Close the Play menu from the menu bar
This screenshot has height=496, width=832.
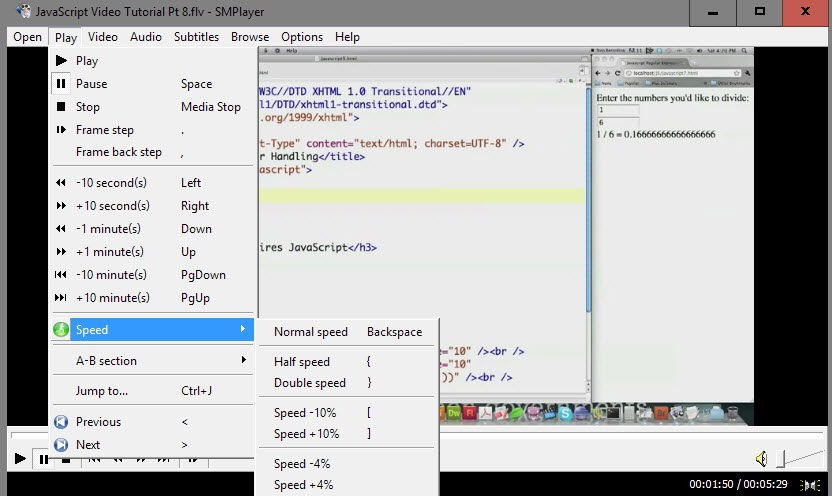point(66,37)
